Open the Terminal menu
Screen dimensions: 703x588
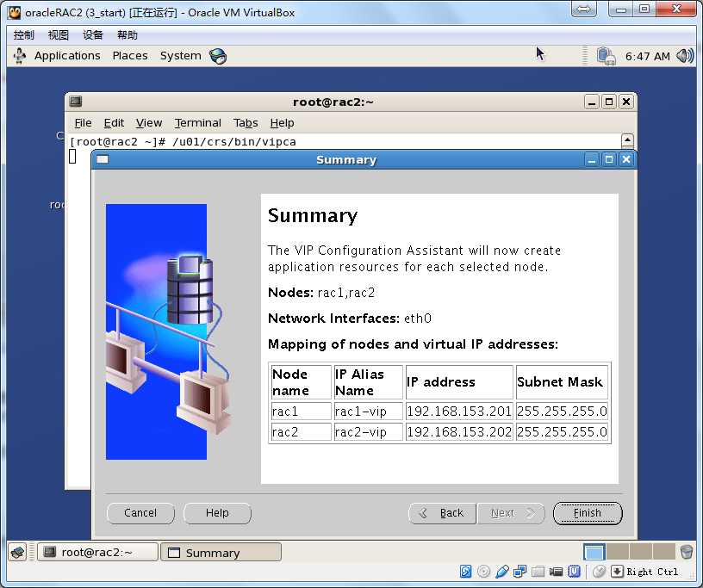coord(198,123)
